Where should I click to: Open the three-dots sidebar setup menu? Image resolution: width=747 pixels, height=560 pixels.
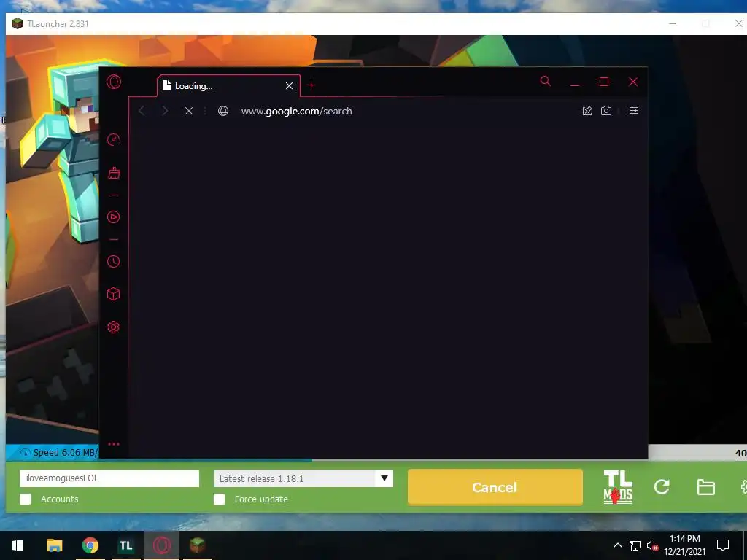[x=113, y=444]
